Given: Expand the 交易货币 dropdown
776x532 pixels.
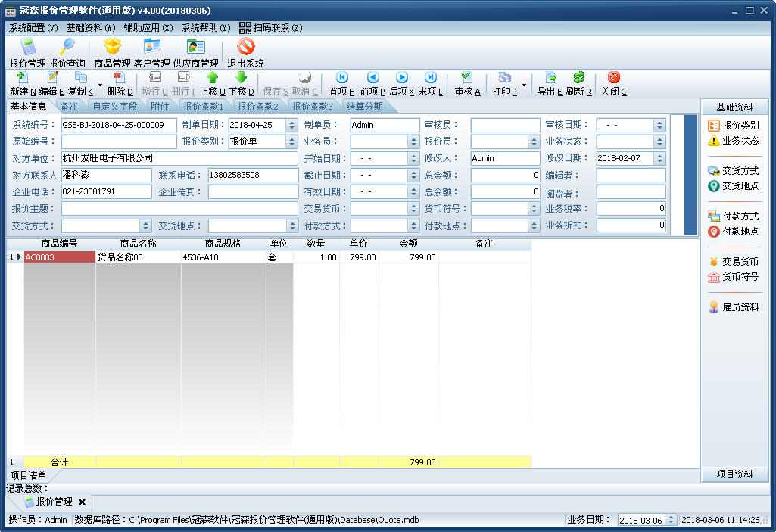Looking at the screenshot, I should click(414, 209).
